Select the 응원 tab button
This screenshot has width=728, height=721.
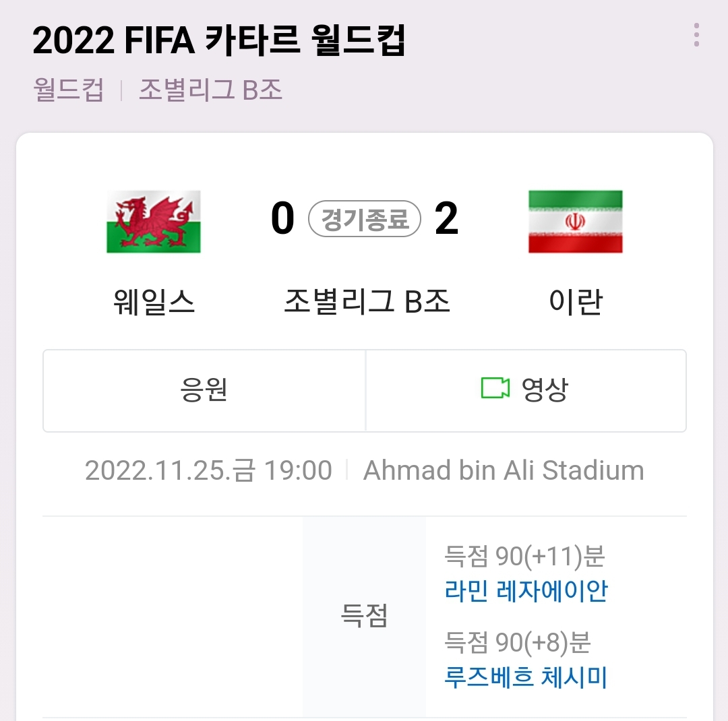pyautogui.click(x=204, y=390)
